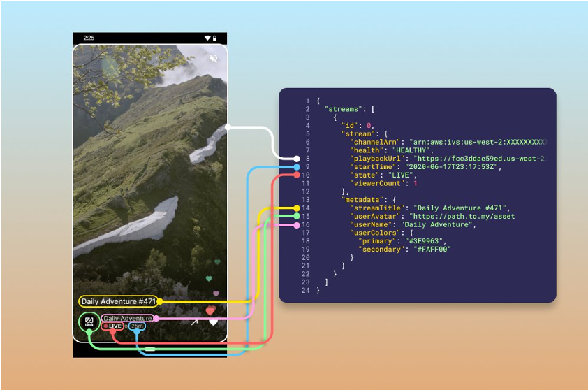Image resolution: width=588 pixels, height=390 pixels.
Task: Click the "streamTitle" line in JSON
Action: point(429,208)
